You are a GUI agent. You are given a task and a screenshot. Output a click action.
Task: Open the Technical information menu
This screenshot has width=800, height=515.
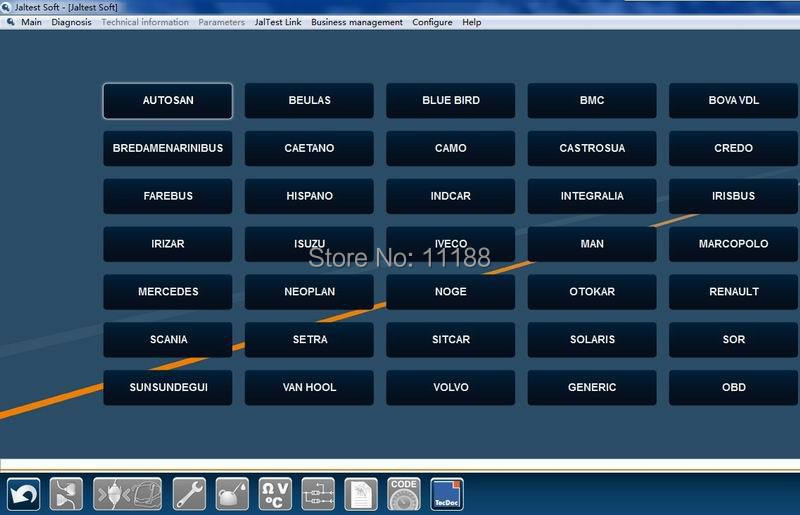pos(145,22)
